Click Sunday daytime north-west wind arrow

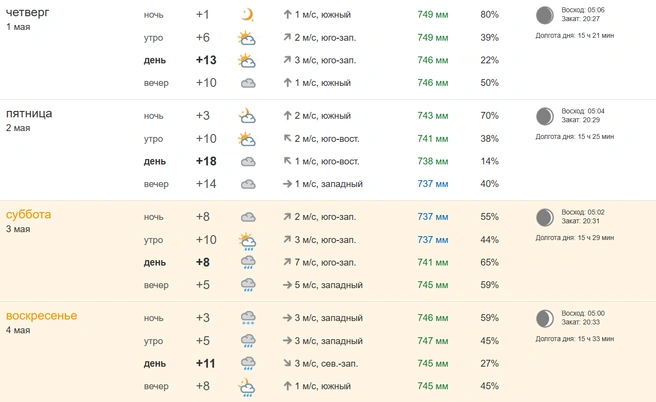pos(286,363)
